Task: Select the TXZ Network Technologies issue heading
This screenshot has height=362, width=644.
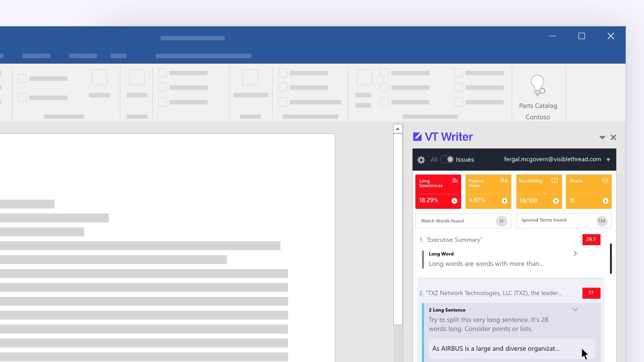Action: (x=491, y=293)
